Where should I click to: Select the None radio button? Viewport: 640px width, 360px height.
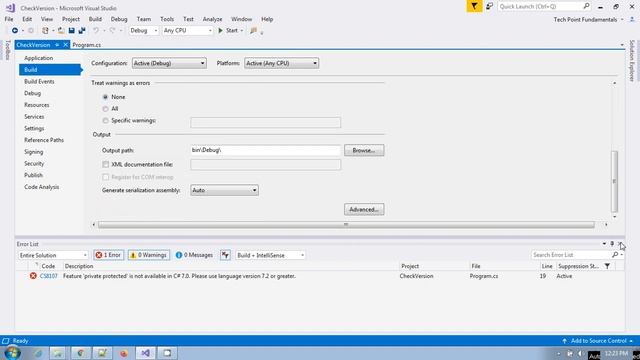coord(105,97)
